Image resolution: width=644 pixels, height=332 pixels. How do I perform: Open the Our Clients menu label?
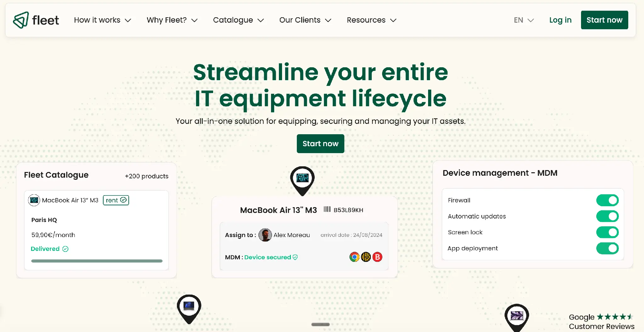300,20
